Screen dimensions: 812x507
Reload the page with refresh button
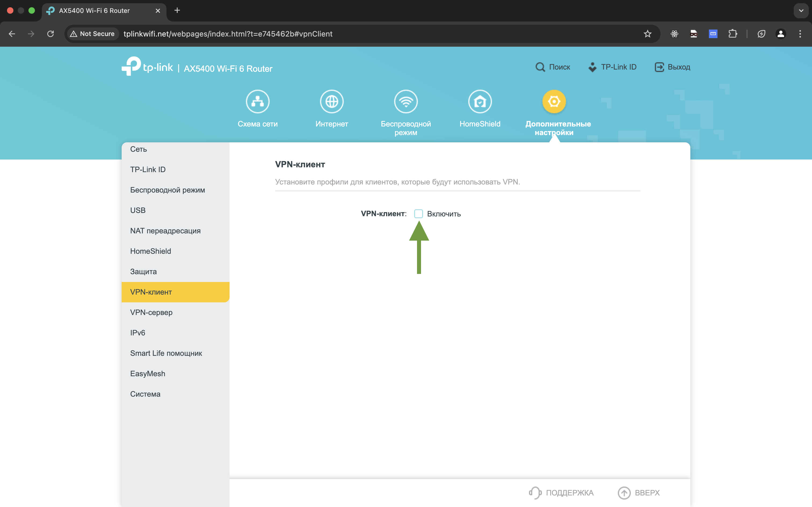pyautogui.click(x=51, y=34)
